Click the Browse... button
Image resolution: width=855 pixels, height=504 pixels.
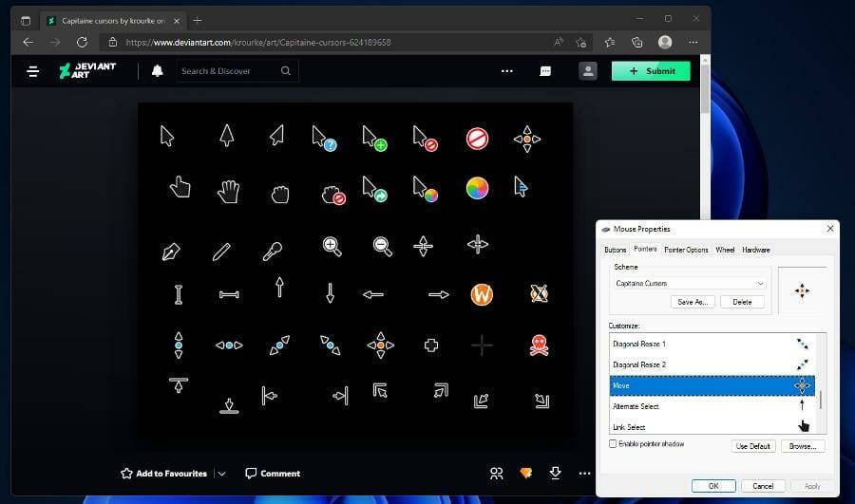point(803,446)
